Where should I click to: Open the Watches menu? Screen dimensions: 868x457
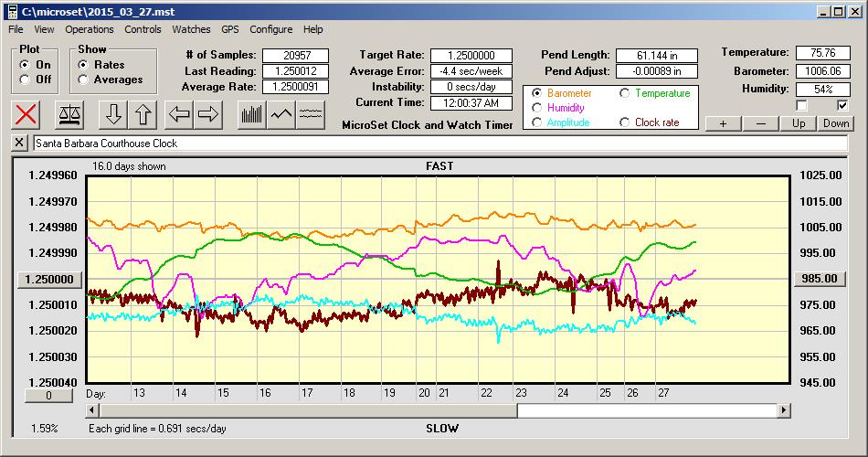191,29
